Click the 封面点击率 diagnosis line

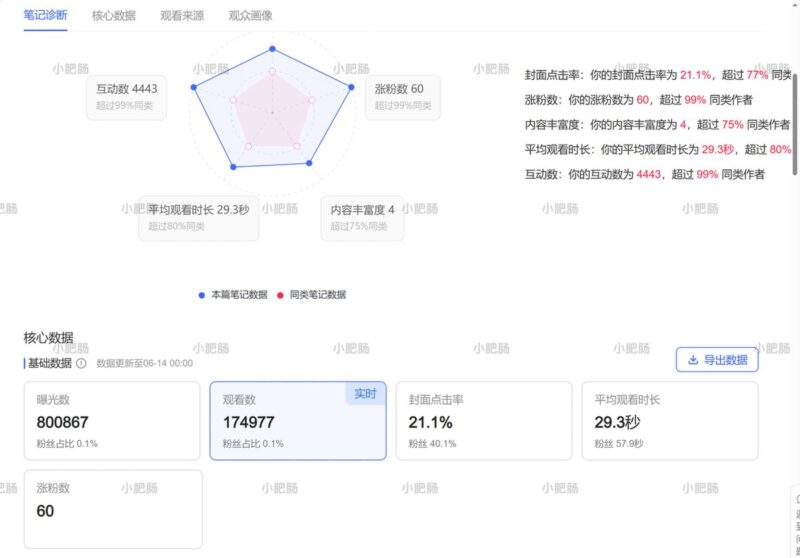(658, 75)
